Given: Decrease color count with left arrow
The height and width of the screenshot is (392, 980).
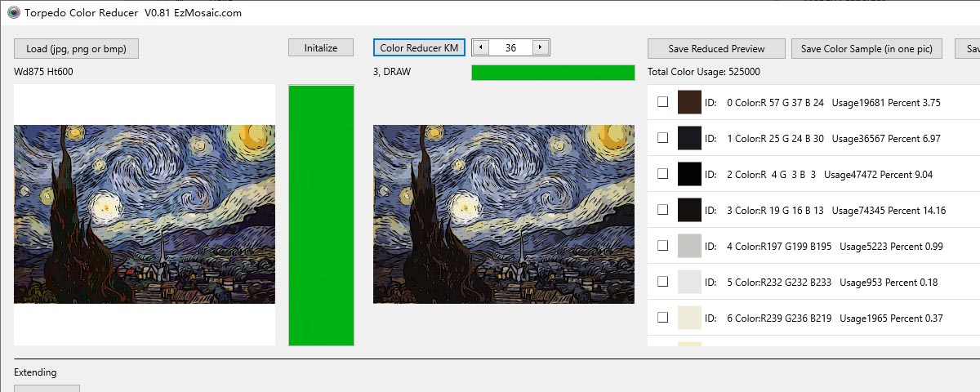Looking at the screenshot, I should click(480, 47).
